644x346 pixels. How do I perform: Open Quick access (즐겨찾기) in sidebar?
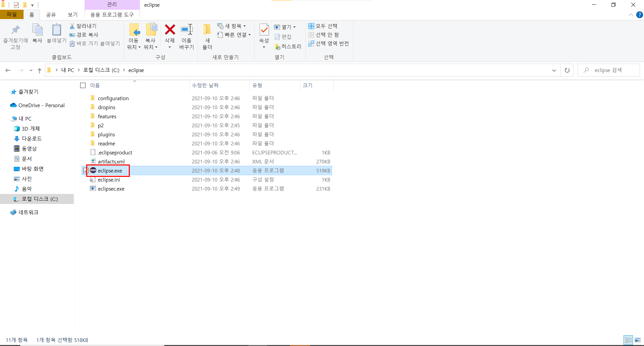(25, 92)
